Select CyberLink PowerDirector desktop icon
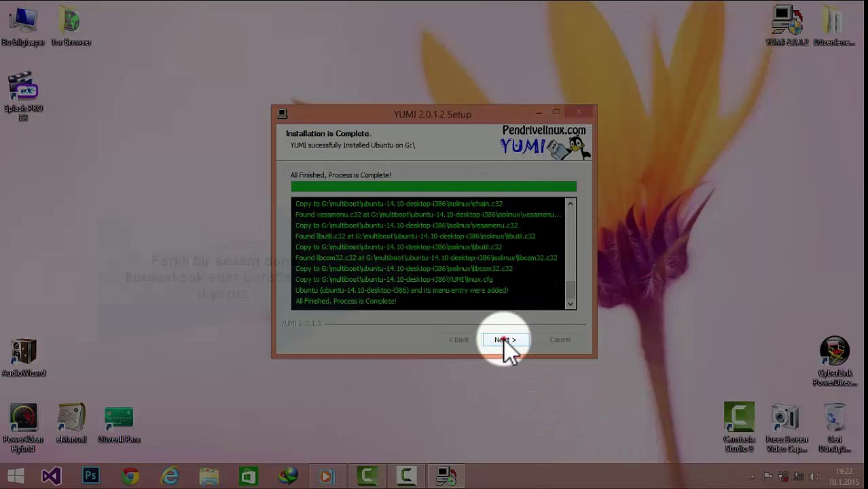Screen dimensions: 868x489 835,362
